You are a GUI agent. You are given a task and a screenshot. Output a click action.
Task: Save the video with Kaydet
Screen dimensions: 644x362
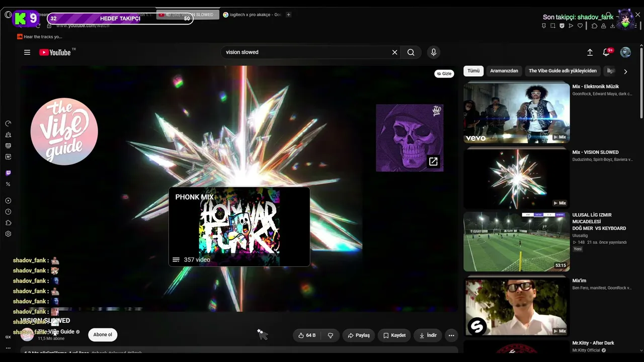tap(394, 335)
